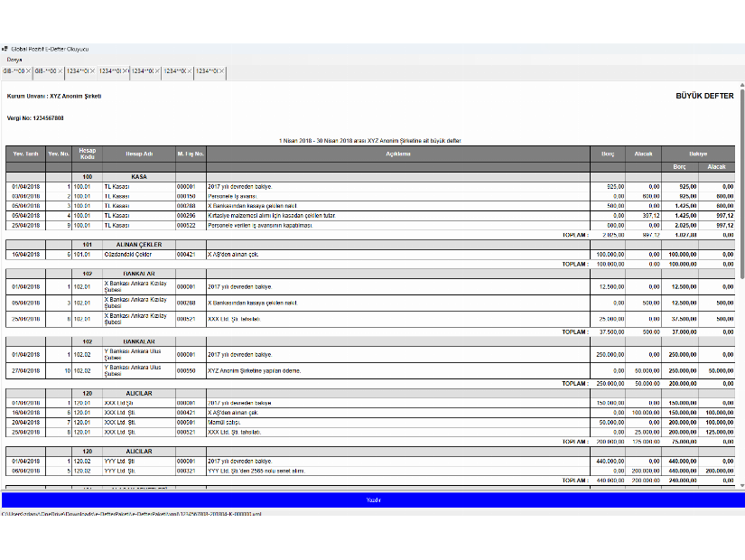Close the last tab on the right

point(221,70)
